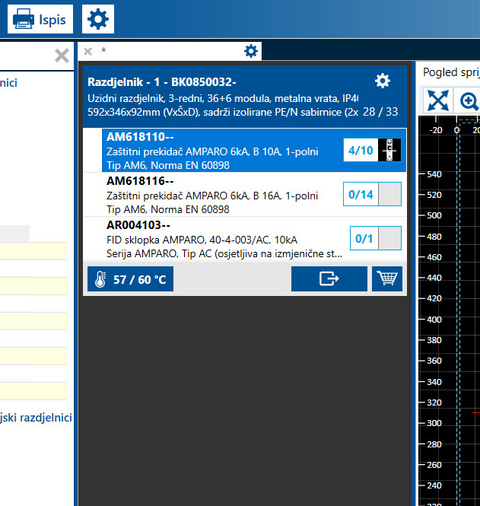Click the zoom-in magnifier icon
480x506 pixels.
pos(468,100)
